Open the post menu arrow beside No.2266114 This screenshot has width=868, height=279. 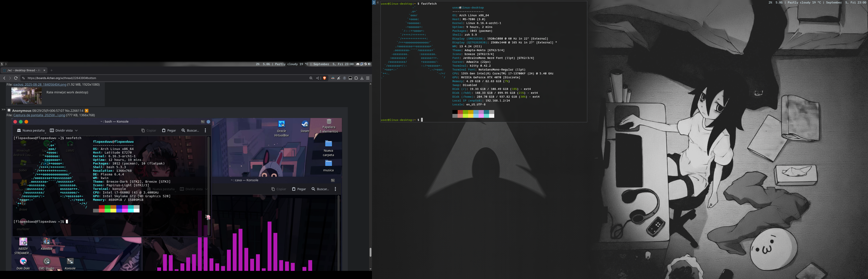tap(87, 110)
